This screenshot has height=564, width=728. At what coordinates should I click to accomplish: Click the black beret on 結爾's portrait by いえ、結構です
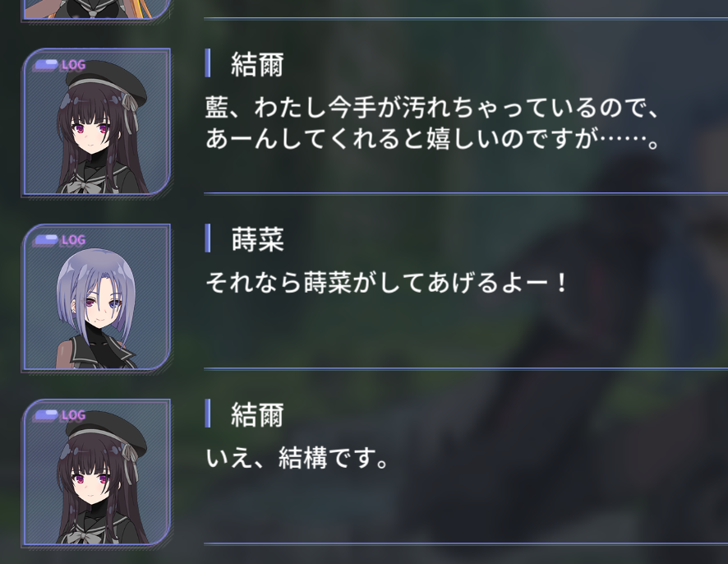106,428
